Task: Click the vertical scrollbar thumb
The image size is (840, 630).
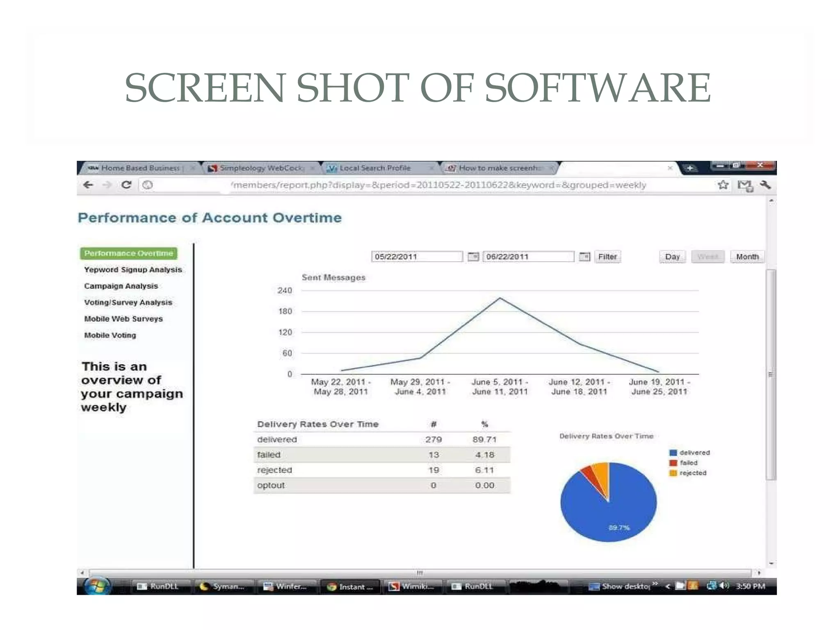Action: (x=771, y=374)
